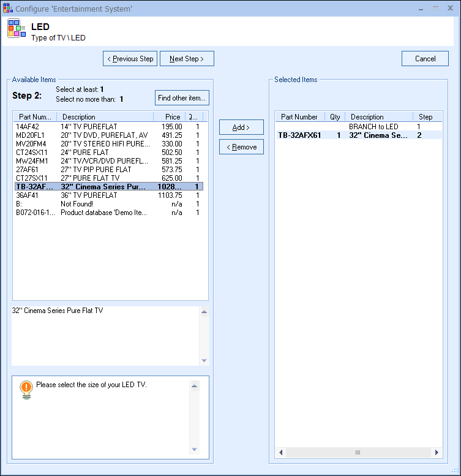
Task: Click the Qty header in Selected Items
Action: coord(335,117)
